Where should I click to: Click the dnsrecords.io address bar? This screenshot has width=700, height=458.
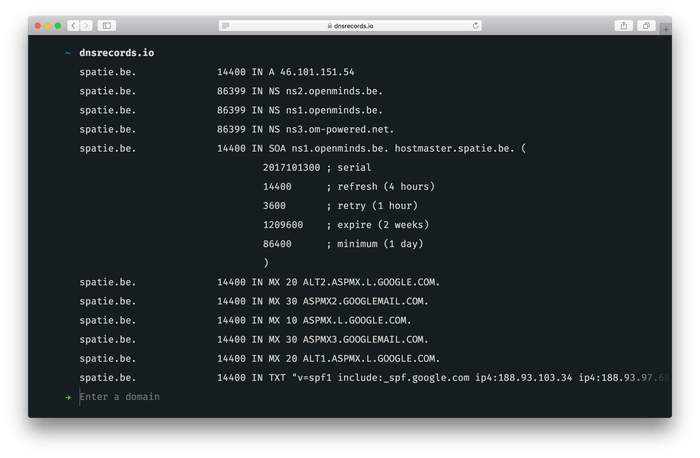tap(350, 26)
